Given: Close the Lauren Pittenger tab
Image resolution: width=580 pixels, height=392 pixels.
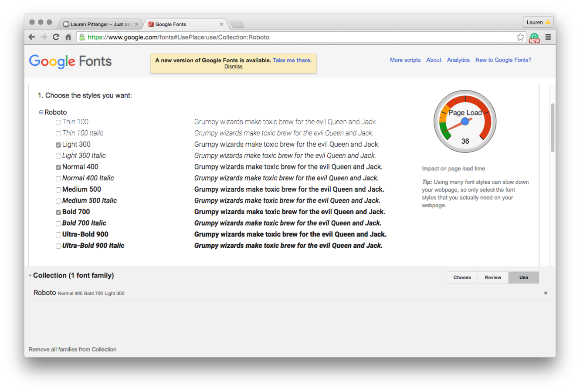Looking at the screenshot, I should click(x=136, y=24).
